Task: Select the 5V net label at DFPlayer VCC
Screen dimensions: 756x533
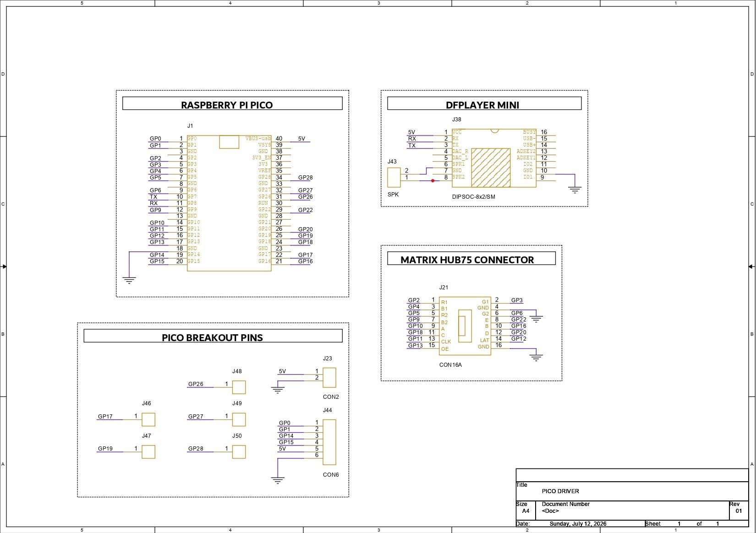Action: point(411,132)
